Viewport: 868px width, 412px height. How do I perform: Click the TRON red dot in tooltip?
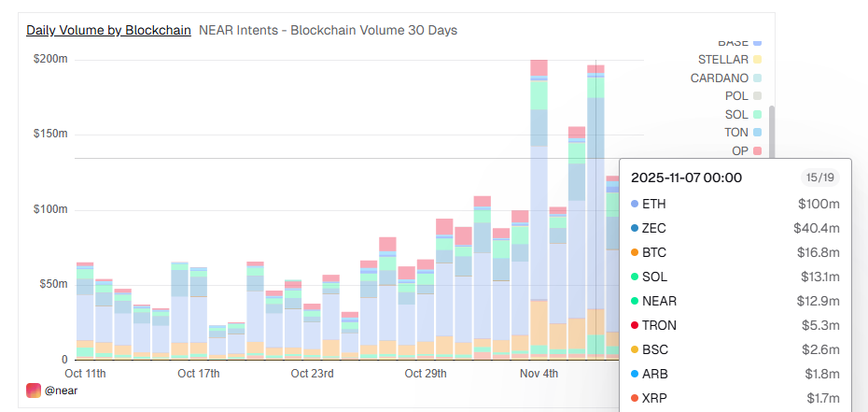tap(636, 325)
